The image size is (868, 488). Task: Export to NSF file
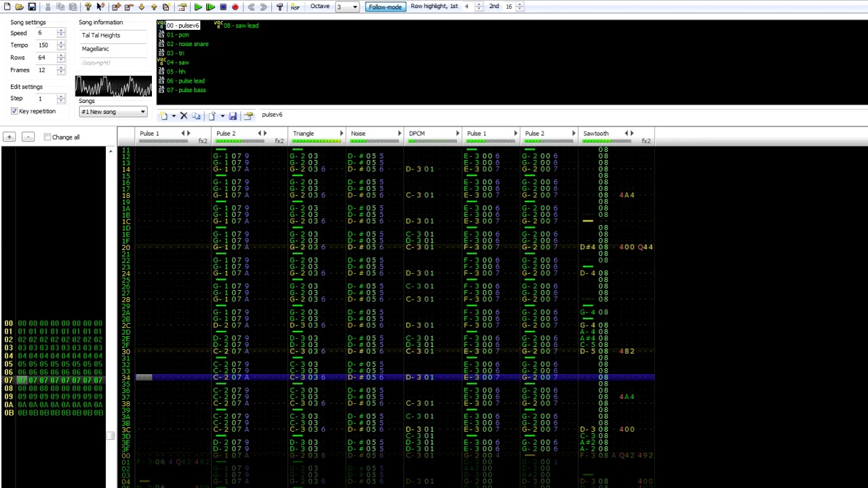tap(295, 7)
